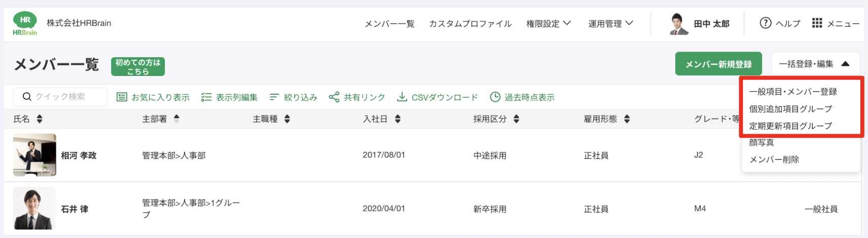Select 一般項目・メンバー登録 menu entry
The height and width of the screenshot is (238, 868).
click(x=793, y=92)
